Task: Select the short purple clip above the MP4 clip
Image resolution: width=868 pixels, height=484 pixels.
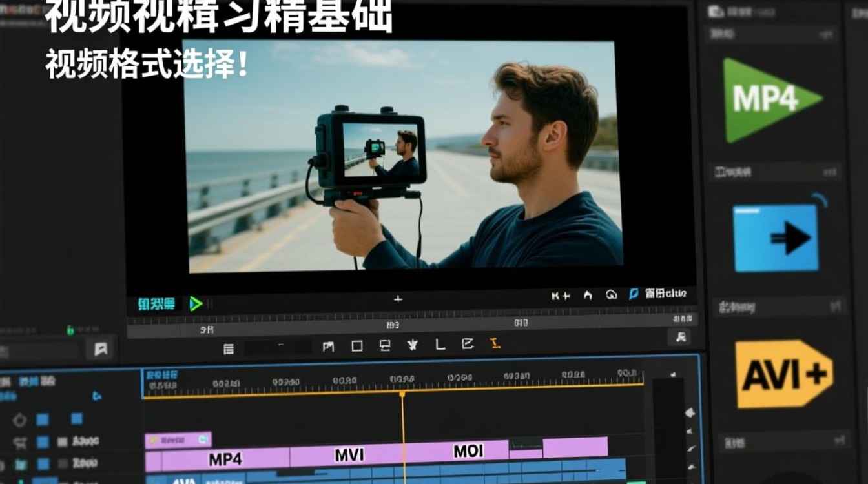Action: tap(178, 440)
